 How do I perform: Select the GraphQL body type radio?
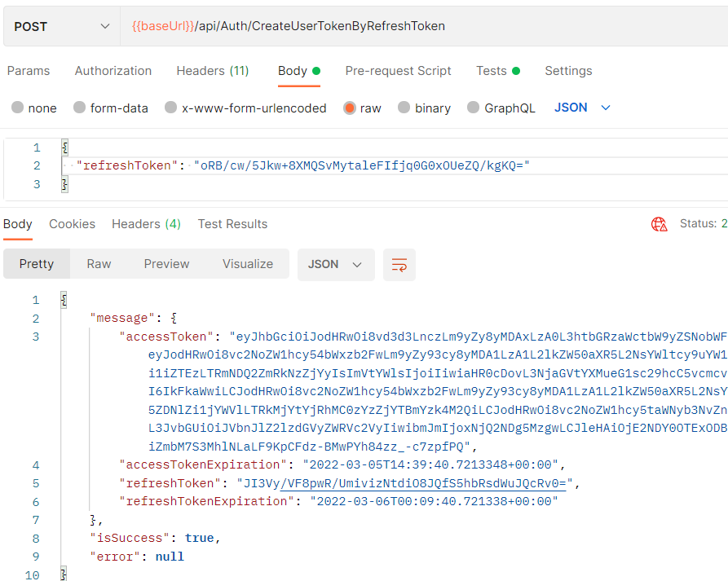[x=473, y=108]
